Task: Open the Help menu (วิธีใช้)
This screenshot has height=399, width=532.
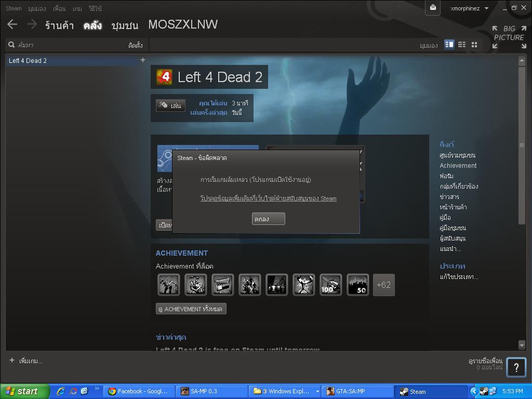Action: click(x=95, y=8)
